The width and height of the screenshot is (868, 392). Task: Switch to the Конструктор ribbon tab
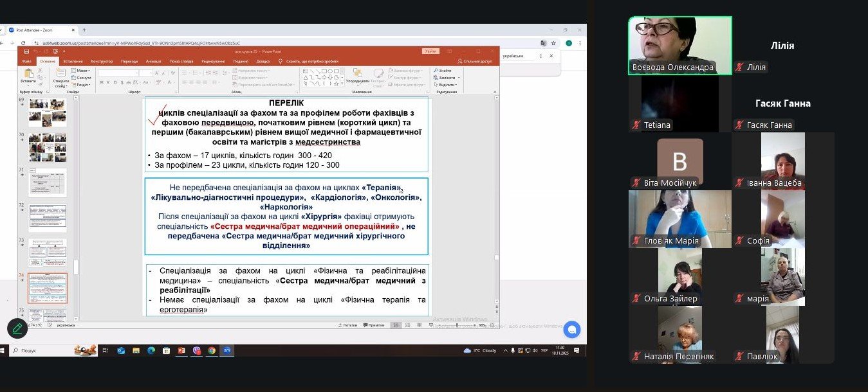point(102,61)
